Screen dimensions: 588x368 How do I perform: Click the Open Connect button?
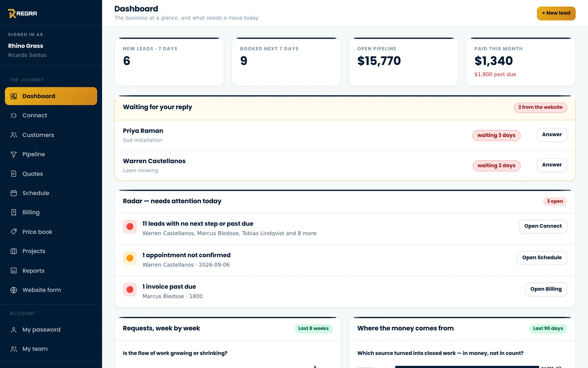click(x=543, y=226)
